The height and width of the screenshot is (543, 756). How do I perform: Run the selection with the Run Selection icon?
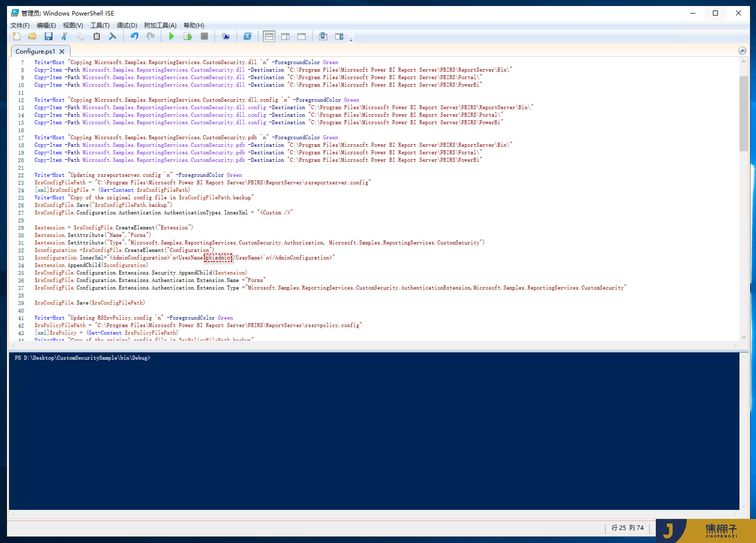tap(188, 36)
